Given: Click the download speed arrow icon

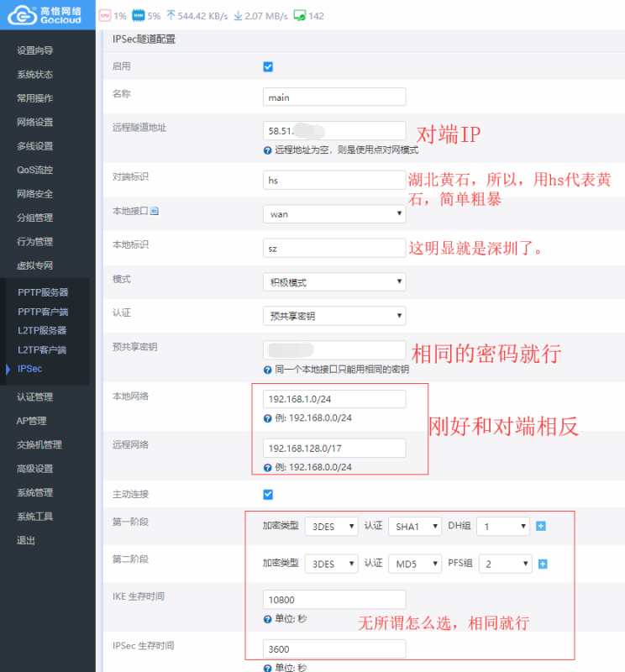Looking at the screenshot, I should point(238,15).
